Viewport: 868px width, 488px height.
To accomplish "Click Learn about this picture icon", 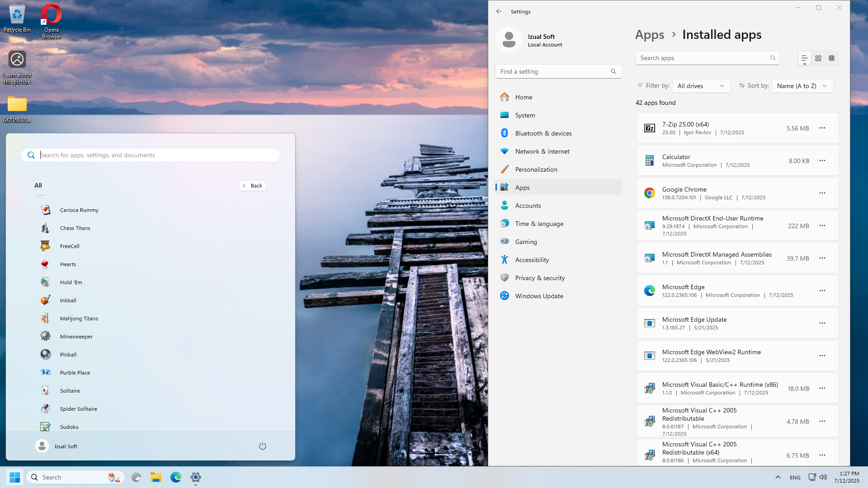I will [17, 67].
